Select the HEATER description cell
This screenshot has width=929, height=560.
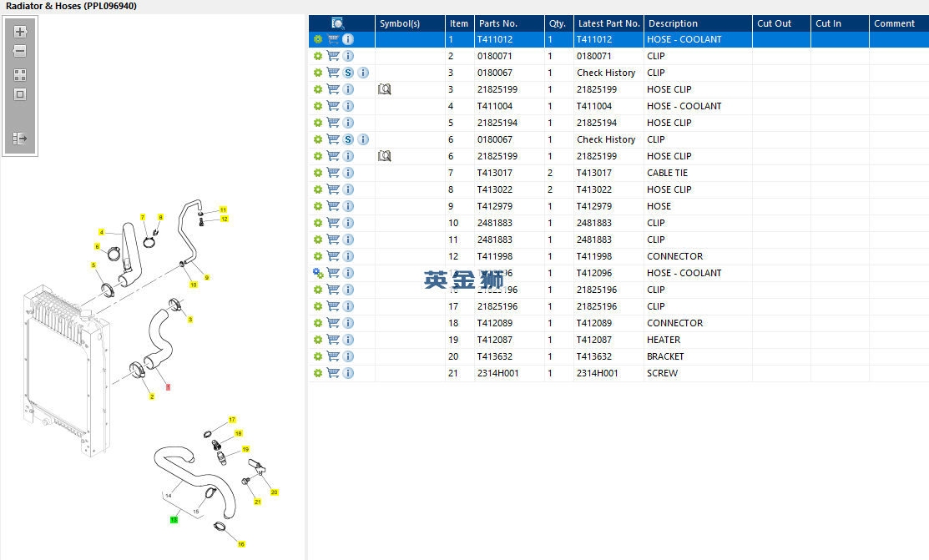point(664,340)
